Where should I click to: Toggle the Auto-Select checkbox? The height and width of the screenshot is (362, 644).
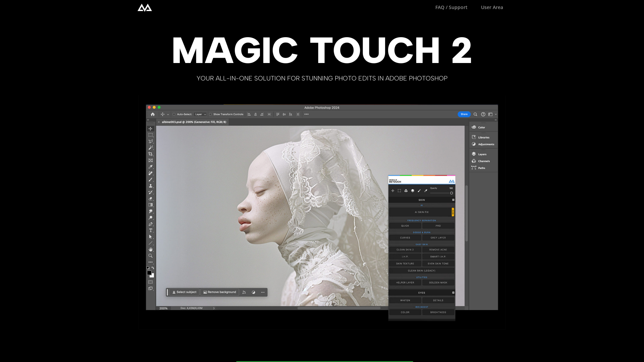(174, 114)
